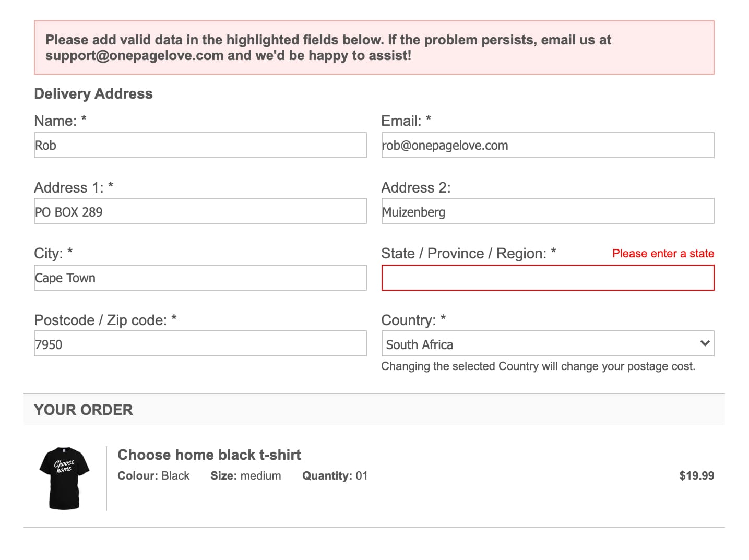Click the 'Choose home black t-shirt' product title
749x560 pixels.
(209, 455)
